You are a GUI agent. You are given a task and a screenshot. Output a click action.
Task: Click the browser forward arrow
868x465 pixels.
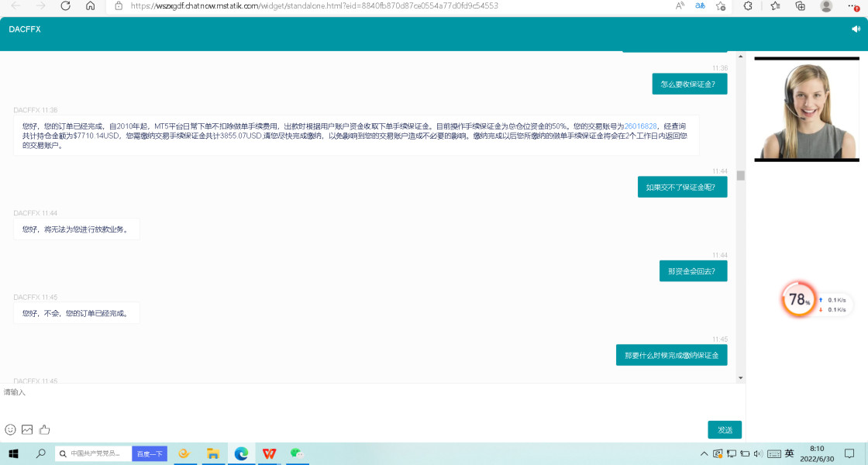pyautogui.click(x=40, y=5)
